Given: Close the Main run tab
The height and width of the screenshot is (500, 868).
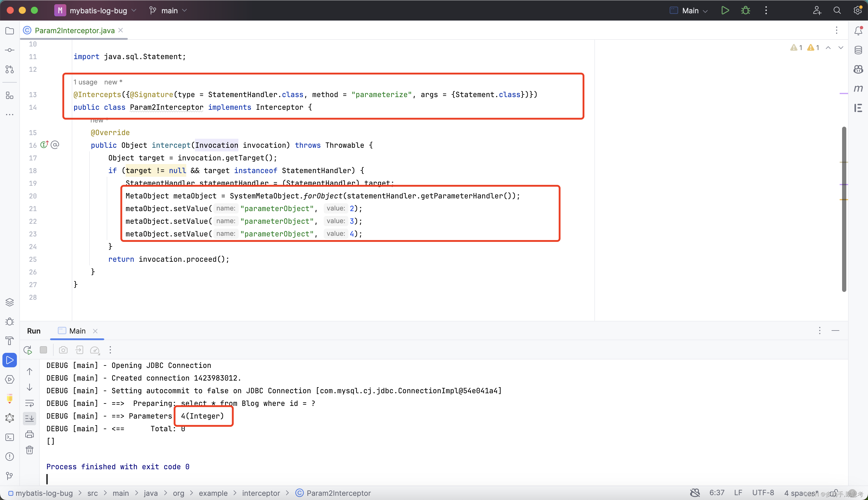Looking at the screenshot, I should pos(96,331).
